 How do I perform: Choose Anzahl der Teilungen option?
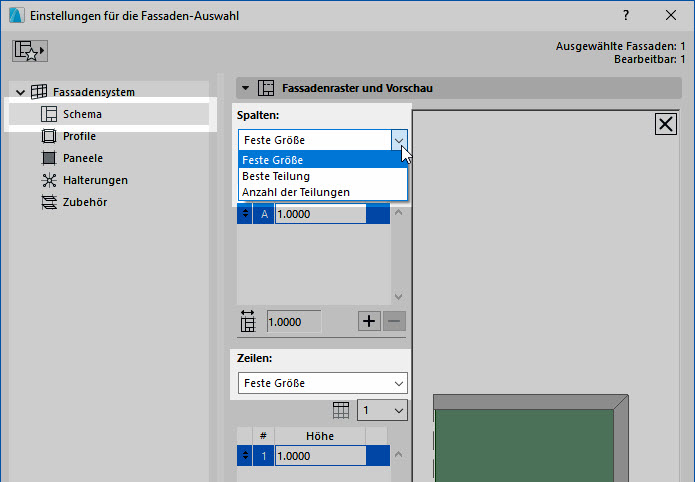[295, 191]
